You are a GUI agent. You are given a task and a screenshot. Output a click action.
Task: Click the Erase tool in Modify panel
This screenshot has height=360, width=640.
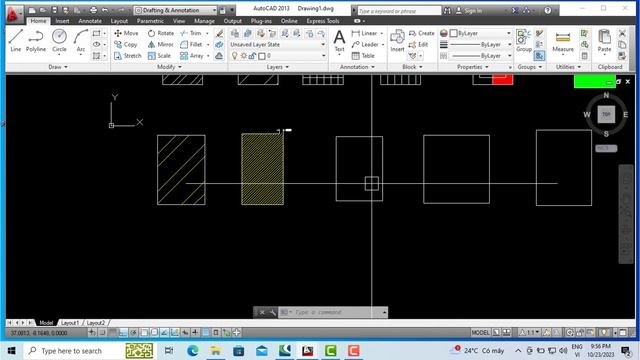(x=219, y=33)
